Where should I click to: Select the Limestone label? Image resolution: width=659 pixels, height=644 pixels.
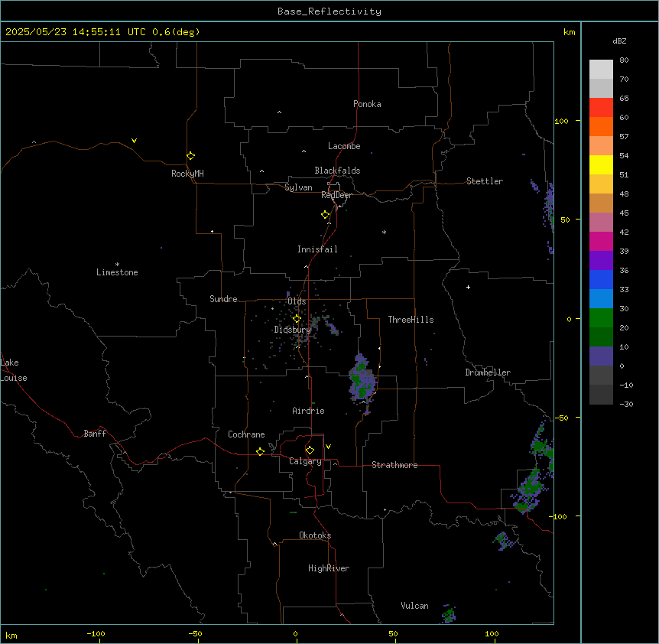(x=117, y=272)
